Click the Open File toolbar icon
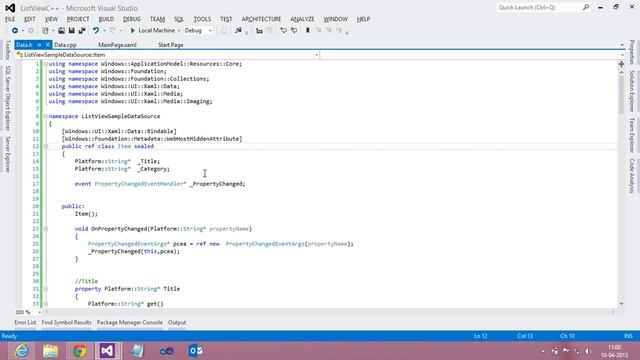This screenshot has height=360, width=640. click(x=61, y=31)
